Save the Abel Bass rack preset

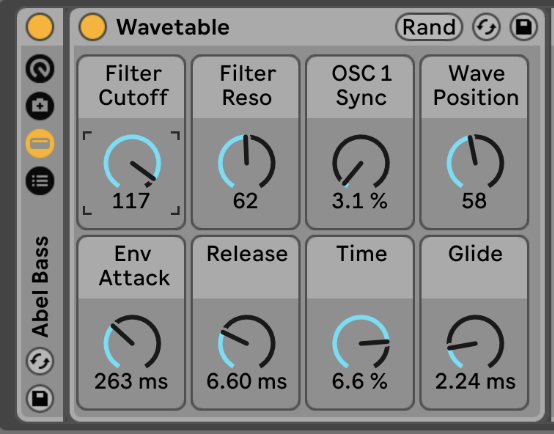click(40, 398)
